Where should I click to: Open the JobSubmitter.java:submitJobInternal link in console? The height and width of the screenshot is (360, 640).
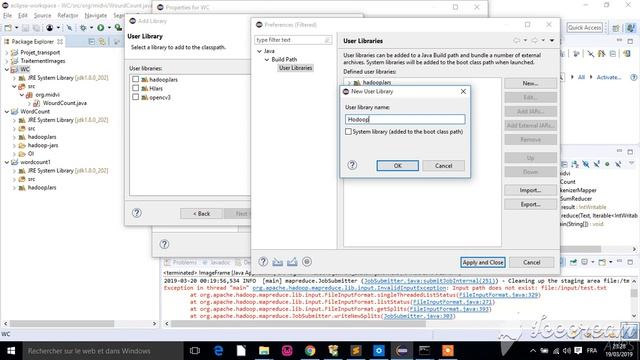click(429, 281)
